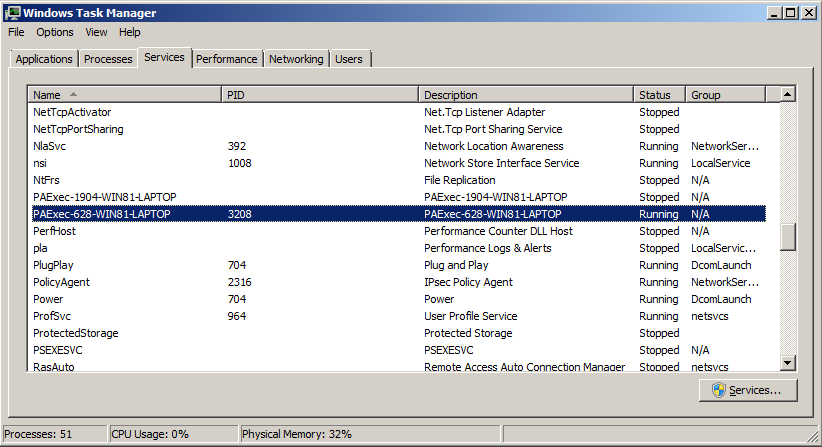This screenshot has height=447, width=822.
Task: Click the LocalService group cell for nsi
Action: (x=720, y=163)
